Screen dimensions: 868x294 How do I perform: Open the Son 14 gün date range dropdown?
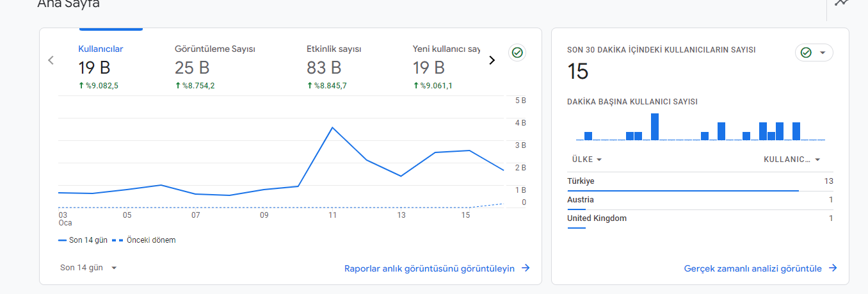coord(88,268)
